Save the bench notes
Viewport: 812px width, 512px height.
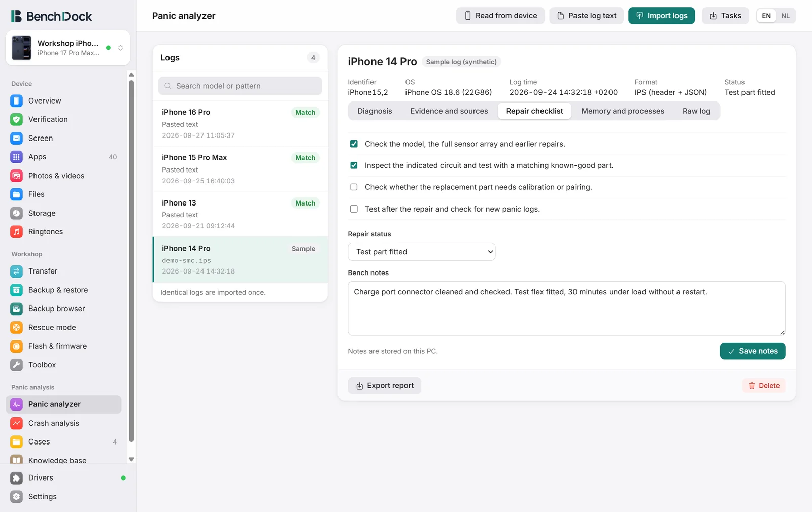753,351
